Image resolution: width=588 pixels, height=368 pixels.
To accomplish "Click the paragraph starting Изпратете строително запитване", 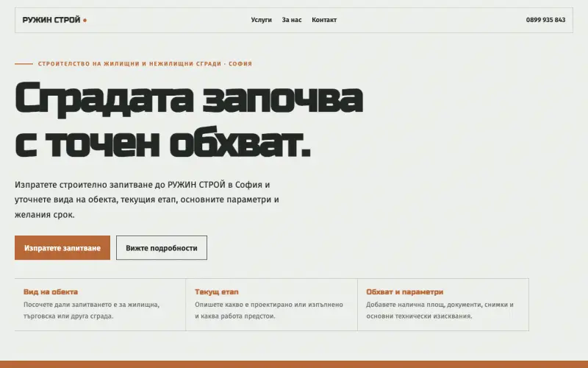I will click(x=147, y=199).
